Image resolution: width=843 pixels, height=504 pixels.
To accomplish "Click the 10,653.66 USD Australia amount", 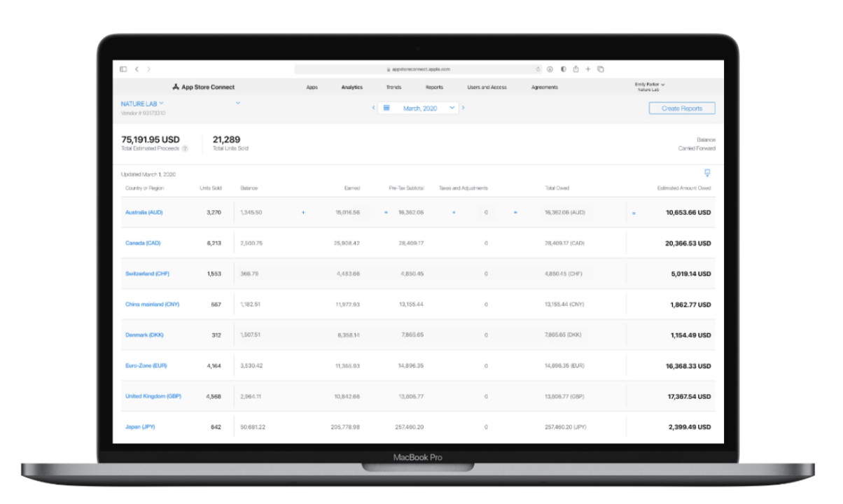I will [688, 212].
